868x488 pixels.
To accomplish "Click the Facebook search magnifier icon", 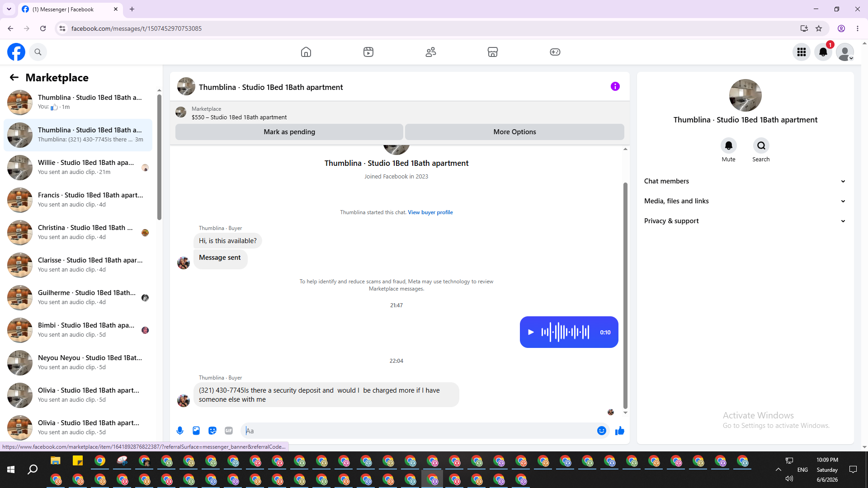I will pos(38,52).
